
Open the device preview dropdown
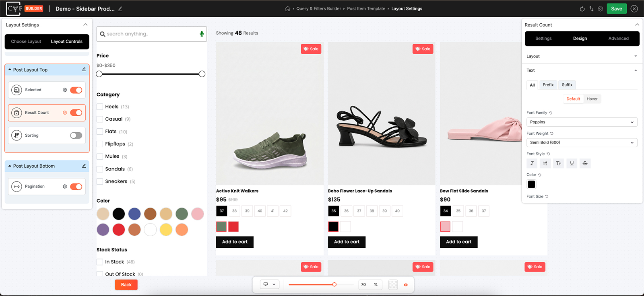point(270,284)
